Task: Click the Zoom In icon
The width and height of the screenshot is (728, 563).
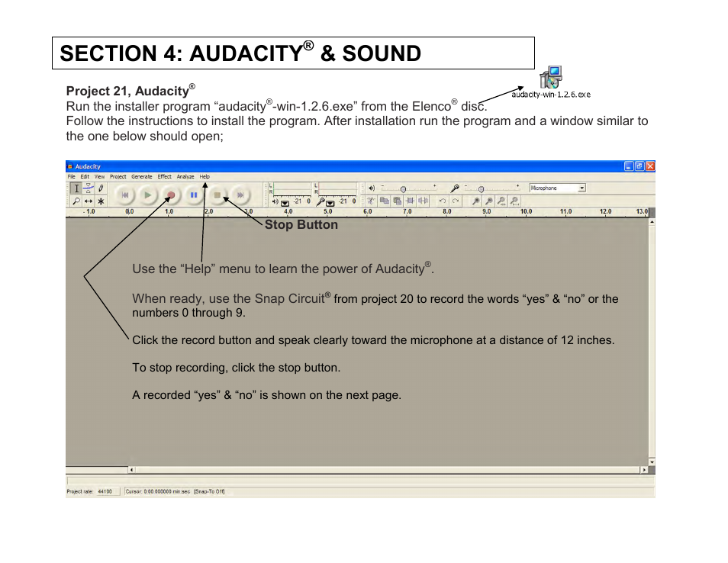Action: (x=475, y=201)
